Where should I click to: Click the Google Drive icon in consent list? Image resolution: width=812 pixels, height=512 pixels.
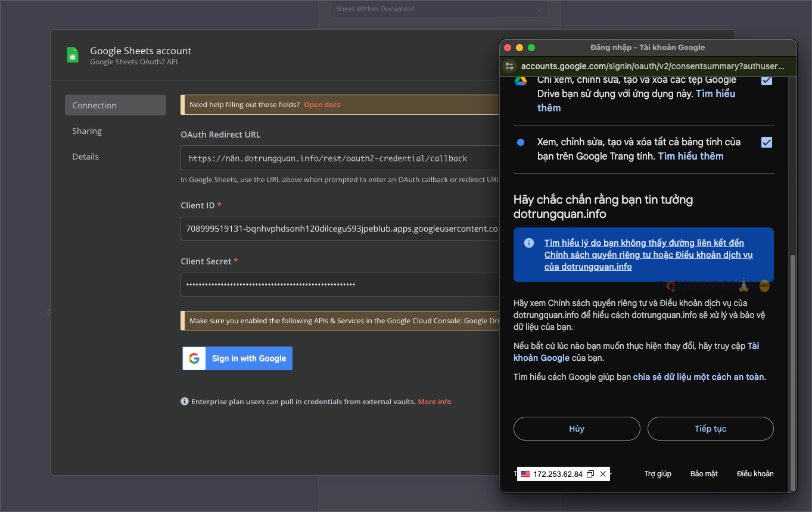pos(521,80)
